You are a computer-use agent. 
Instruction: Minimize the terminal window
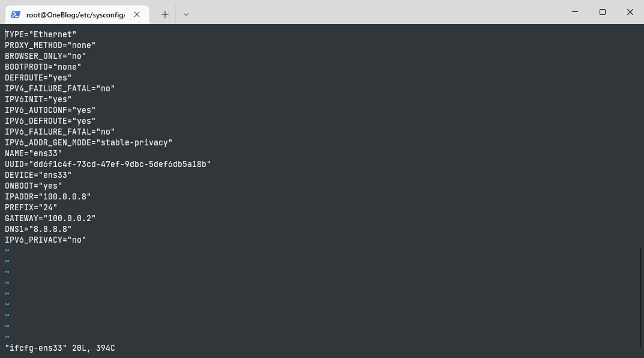[575, 12]
